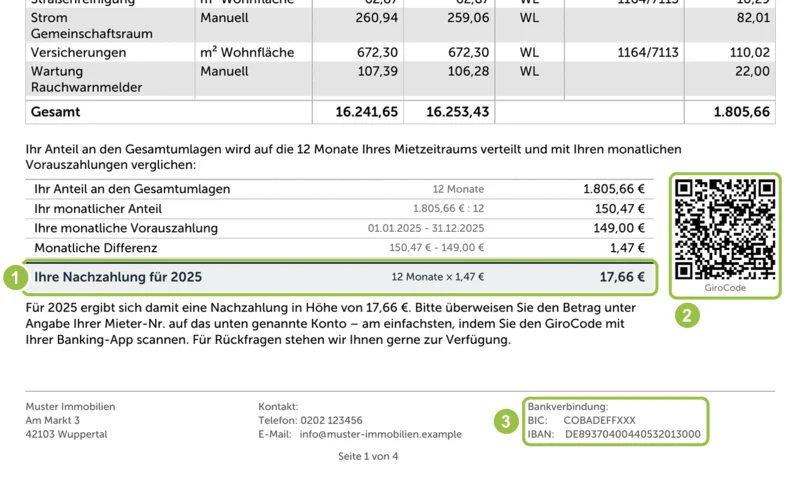Click the value 260,94
This screenshot has height=500, width=800.
(x=377, y=18)
